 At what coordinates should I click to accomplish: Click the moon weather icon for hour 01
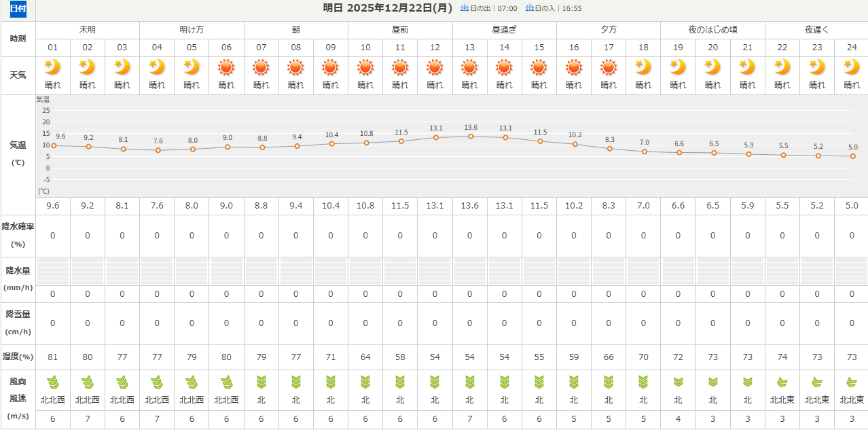[52, 67]
